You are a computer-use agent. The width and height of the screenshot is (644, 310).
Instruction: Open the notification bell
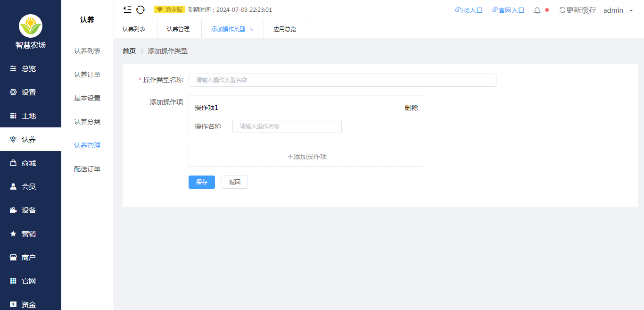537,10
